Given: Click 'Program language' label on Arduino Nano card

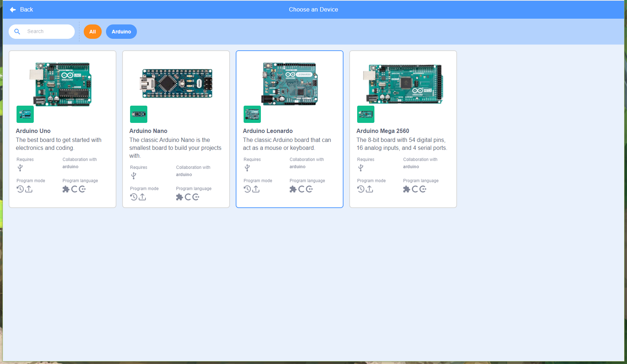Looking at the screenshot, I should point(194,189).
